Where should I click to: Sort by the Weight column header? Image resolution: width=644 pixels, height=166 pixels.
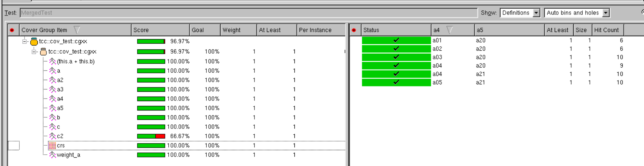[238, 30]
